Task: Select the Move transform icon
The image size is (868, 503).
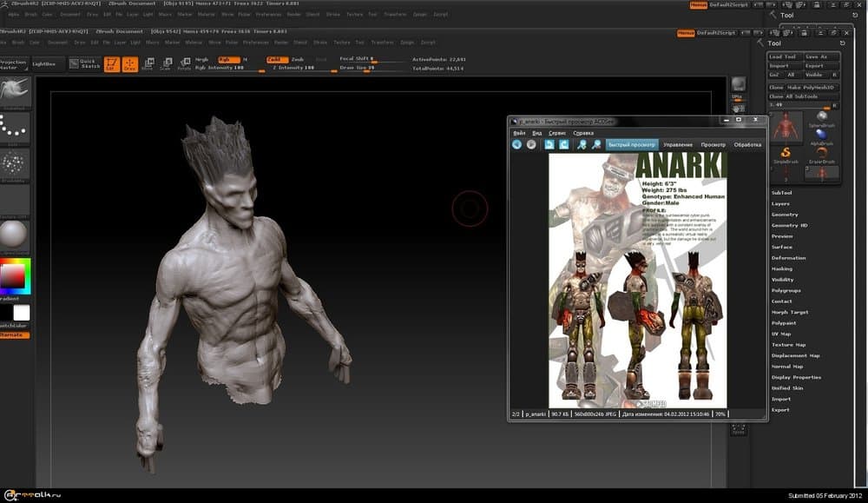Action: pos(148,64)
